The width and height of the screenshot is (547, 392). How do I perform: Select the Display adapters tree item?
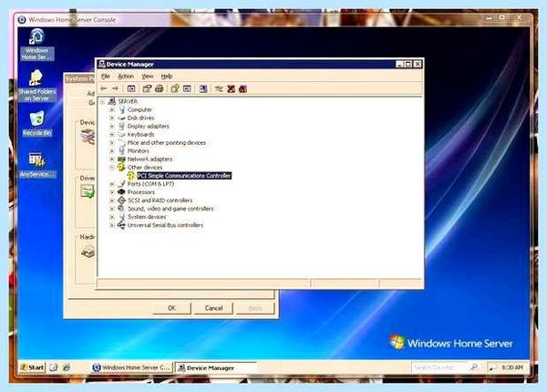tap(148, 126)
